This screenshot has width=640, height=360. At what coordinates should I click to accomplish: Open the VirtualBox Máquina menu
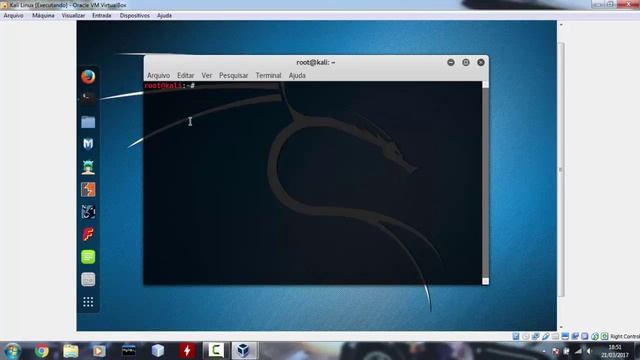pyautogui.click(x=43, y=16)
